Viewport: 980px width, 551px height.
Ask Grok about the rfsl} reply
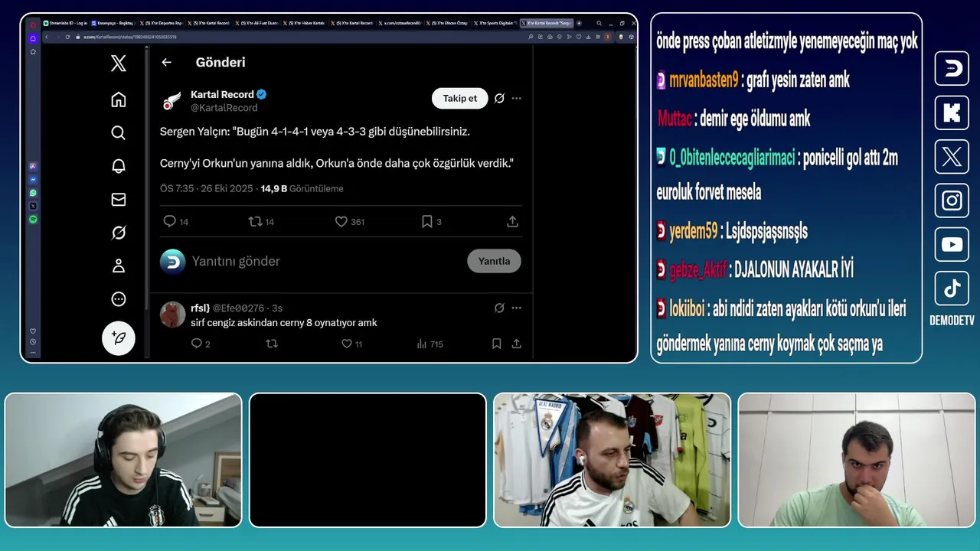click(x=499, y=308)
